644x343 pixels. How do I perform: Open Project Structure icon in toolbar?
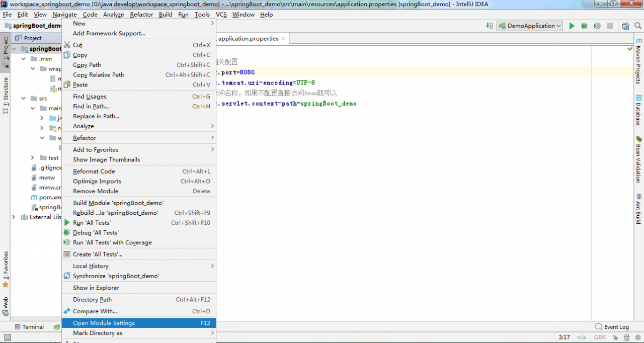coord(625,26)
